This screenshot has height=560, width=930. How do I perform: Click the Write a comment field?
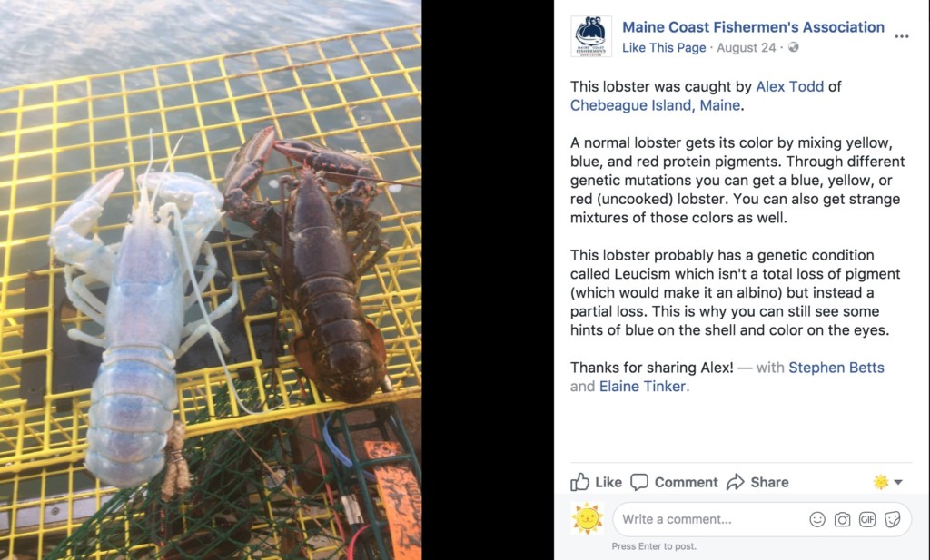[762, 520]
